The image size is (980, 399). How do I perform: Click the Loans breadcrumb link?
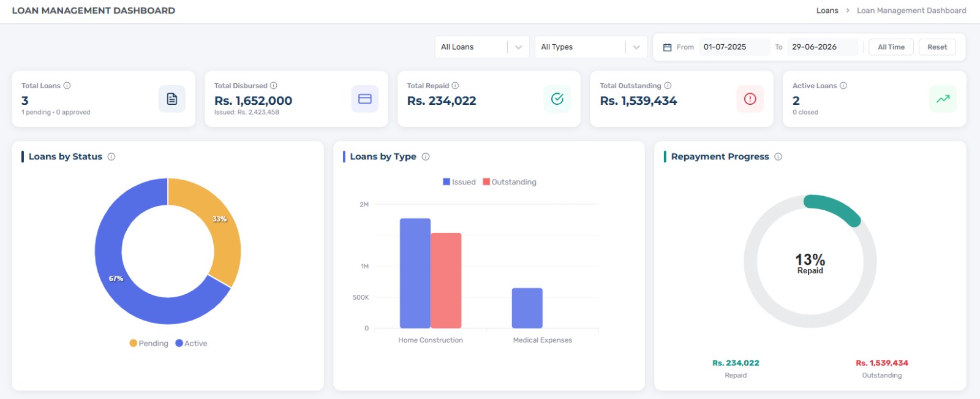pyautogui.click(x=827, y=10)
